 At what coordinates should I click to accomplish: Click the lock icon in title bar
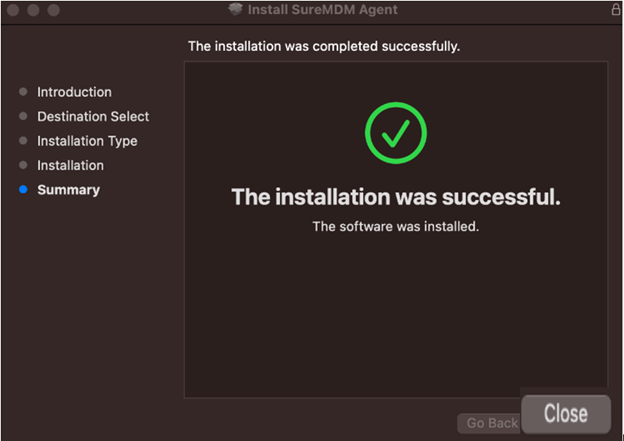[x=615, y=9]
